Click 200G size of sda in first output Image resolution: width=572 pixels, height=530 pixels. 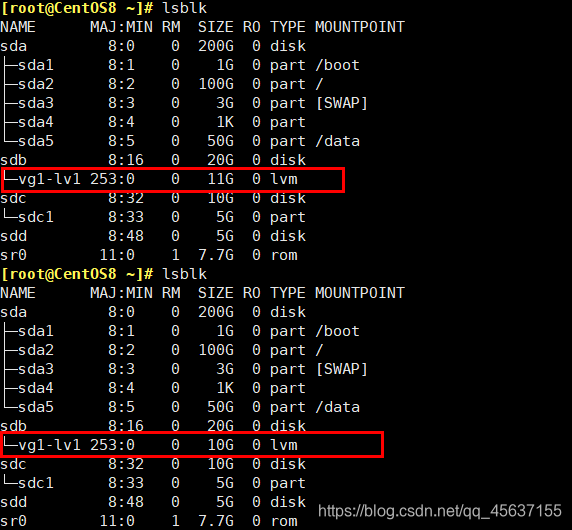click(216, 46)
